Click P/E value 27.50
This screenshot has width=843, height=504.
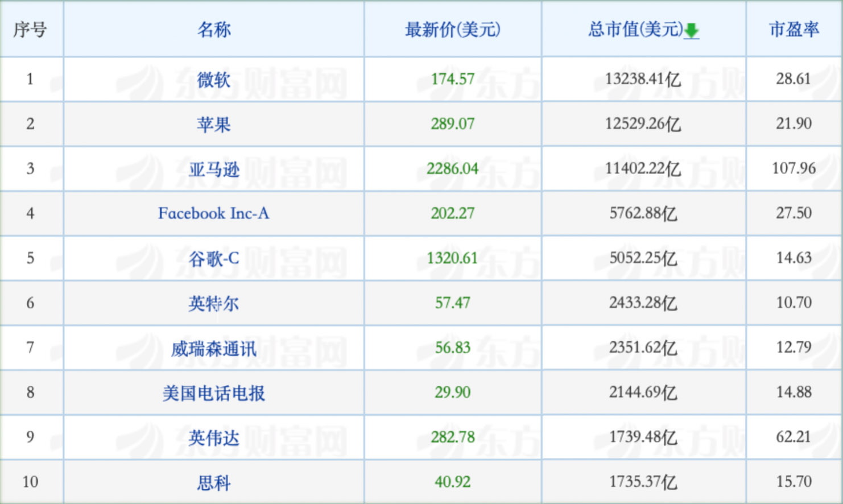click(794, 213)
